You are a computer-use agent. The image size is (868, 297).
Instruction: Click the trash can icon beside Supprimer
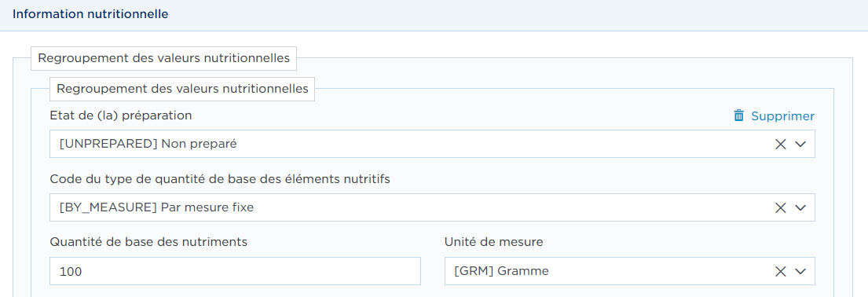tap(738, 115)
